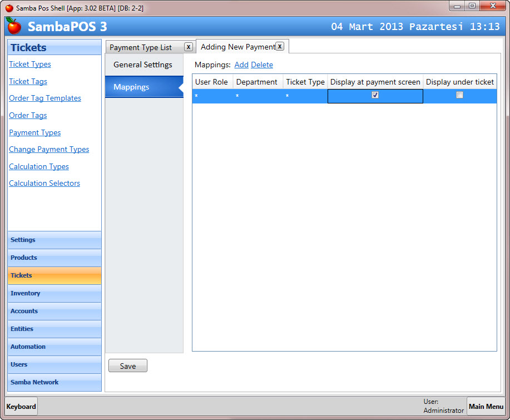The width and height of the screenshot is (510, 420).
Task: Expand the Settings navigation section
Action: pyautogui.click(x=55, y=240)
